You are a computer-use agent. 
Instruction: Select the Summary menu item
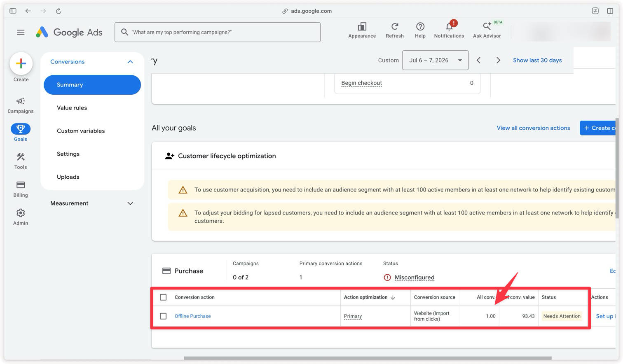tap(92, 85)
